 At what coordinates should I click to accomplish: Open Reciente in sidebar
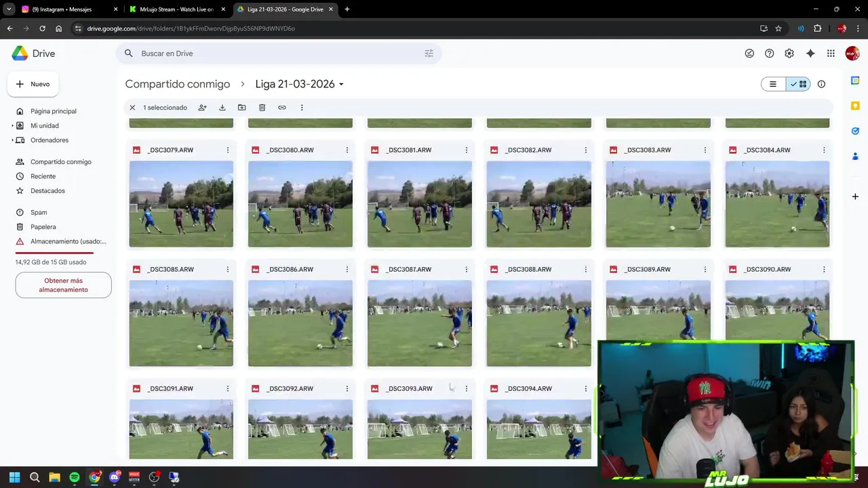click(43, 176)
